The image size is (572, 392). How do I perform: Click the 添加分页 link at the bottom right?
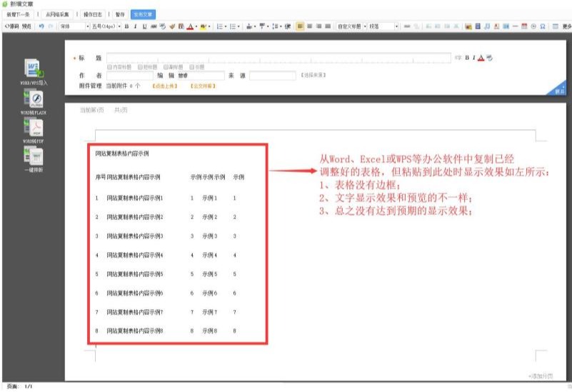point(540,376)
